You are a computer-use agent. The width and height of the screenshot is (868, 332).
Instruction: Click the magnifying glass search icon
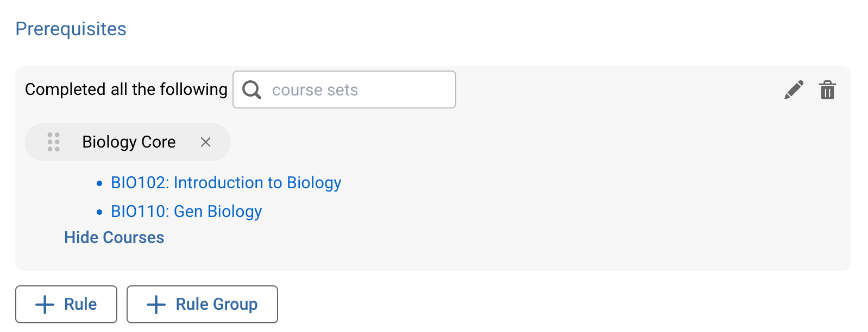251,89
